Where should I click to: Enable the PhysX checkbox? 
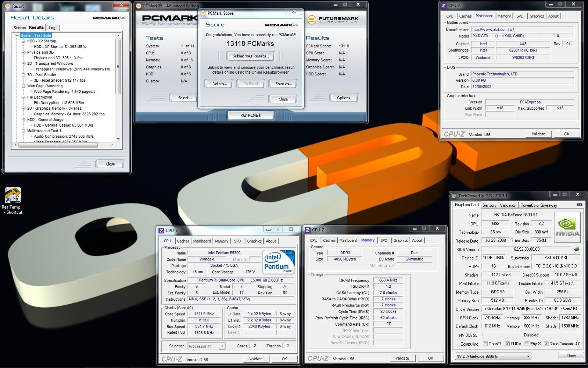pyautogui.click(x=527, y=344)
